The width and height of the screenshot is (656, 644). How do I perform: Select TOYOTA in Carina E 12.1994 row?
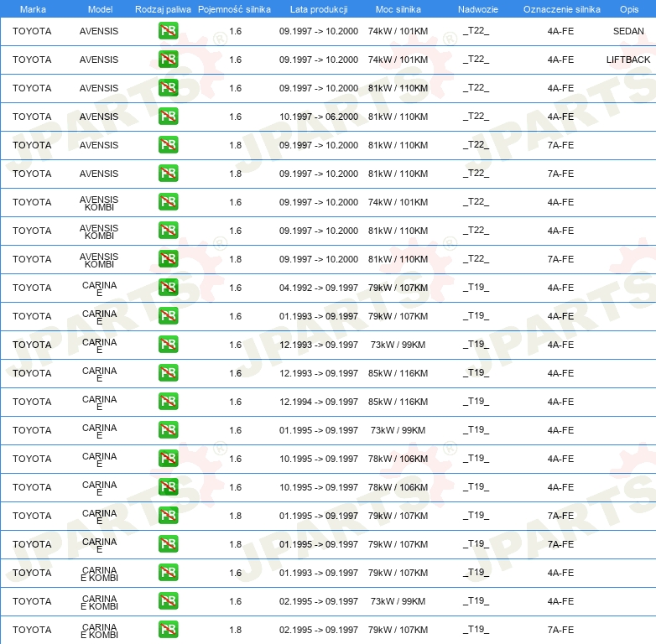(x=32, y=402)
